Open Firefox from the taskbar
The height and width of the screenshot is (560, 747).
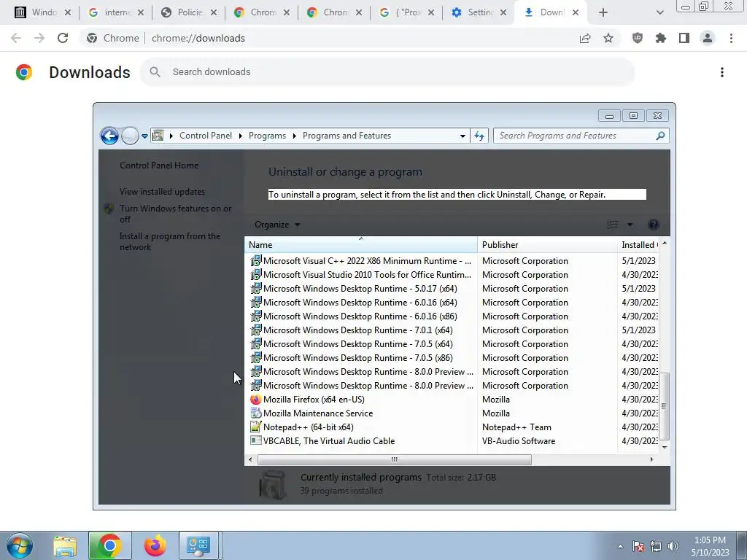click(x=155, y=545)
